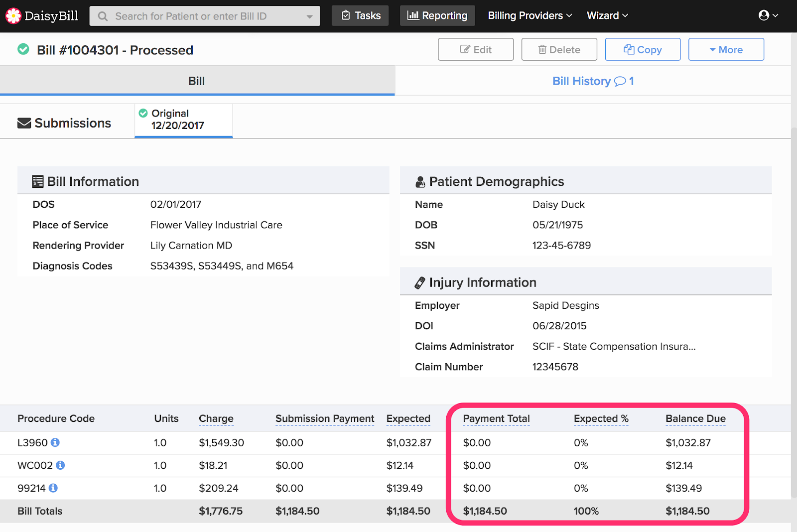Open the Tasks page
797x532 pixels.
point(360,15)
